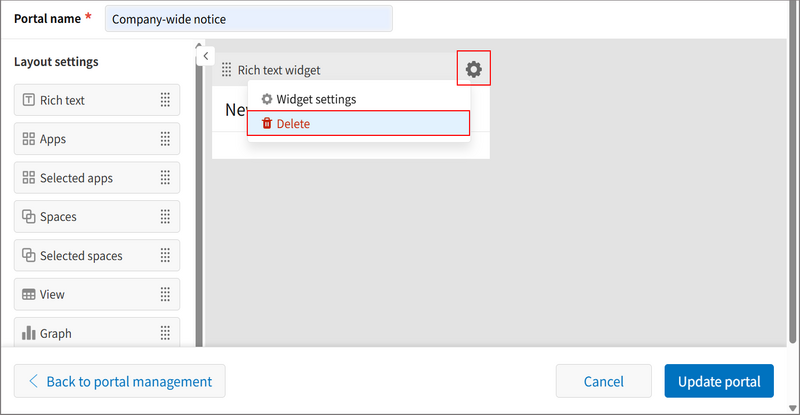Click the Spaces icon in the sidebar
The width and height of the screenshot is (800, 415).
tap(28, 217)
